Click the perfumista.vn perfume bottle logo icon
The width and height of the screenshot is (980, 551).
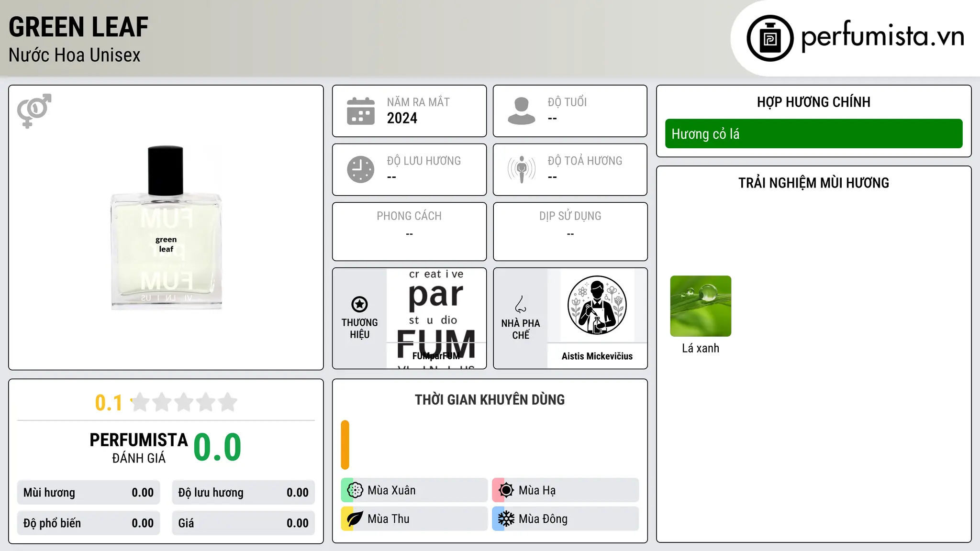770,38
